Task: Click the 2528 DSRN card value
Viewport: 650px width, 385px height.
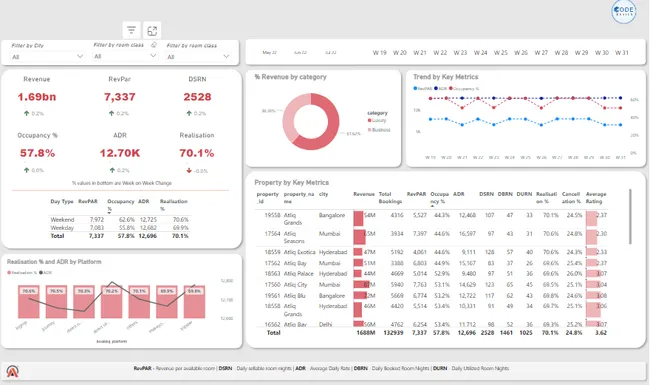Action: (197, 97)
